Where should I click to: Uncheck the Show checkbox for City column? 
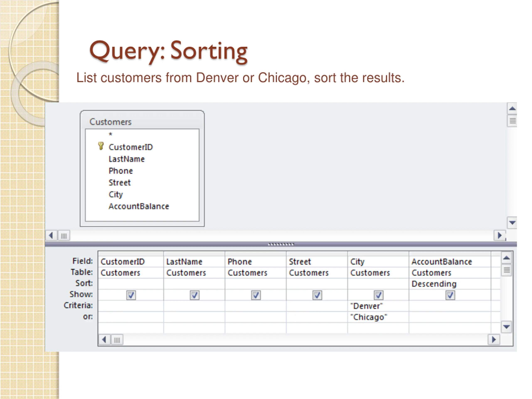(379, 295)
